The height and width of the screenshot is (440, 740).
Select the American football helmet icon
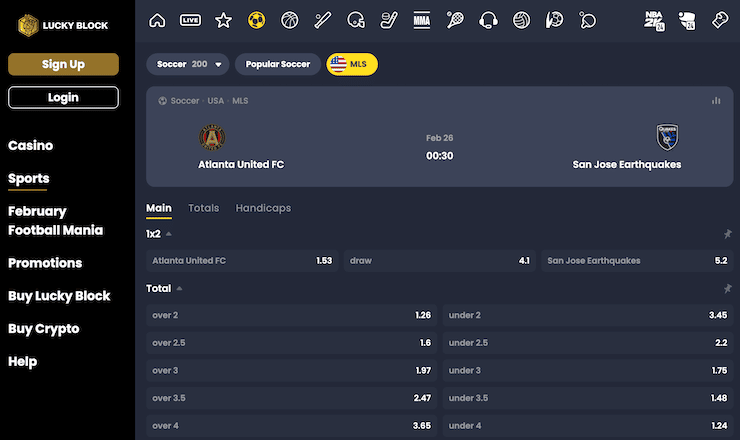coord(356,20)
